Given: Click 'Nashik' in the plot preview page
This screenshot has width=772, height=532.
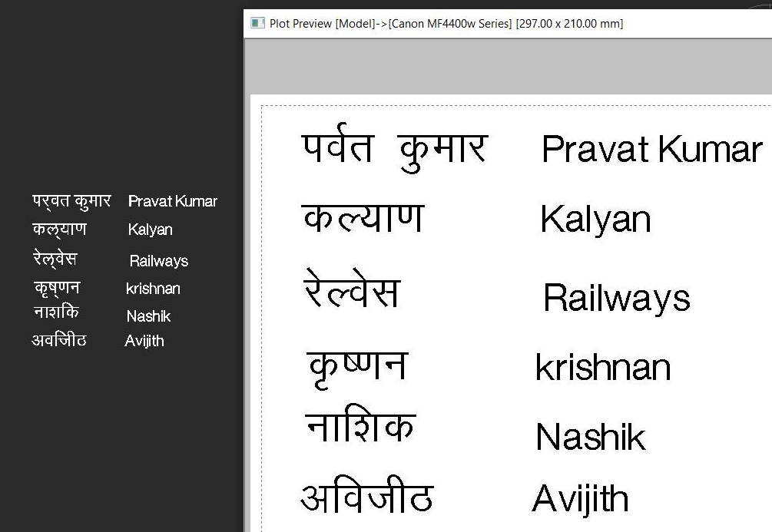Looking at the screenshot, I should [590, 437].
